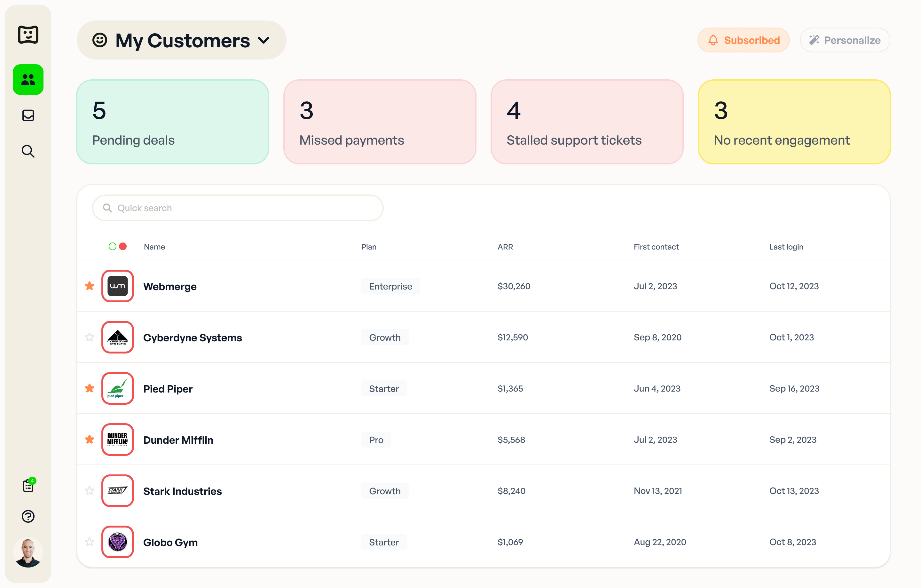
Task: Toggle star favorite for Cyberdyne Systems
Action: (91, 337)
